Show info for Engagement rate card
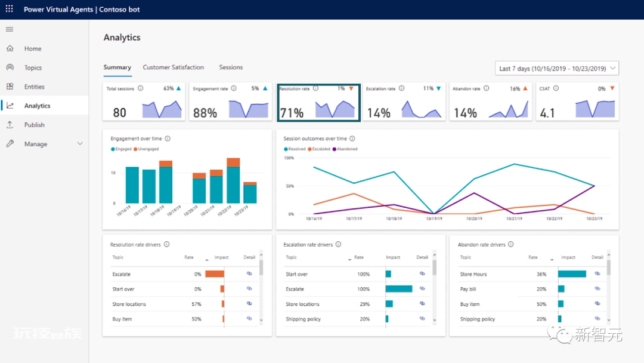The width and height of the screenshot is (644, 363). pos(234,88)
